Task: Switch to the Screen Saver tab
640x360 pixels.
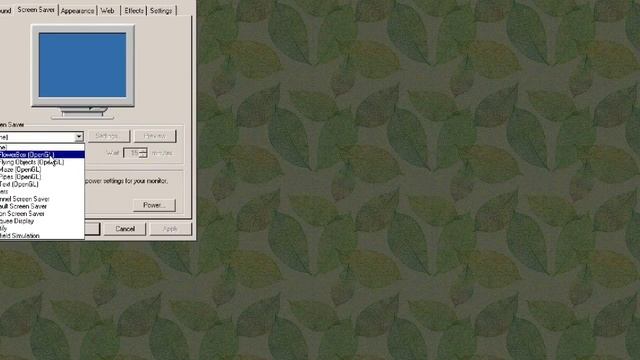Action: point(36,9)
